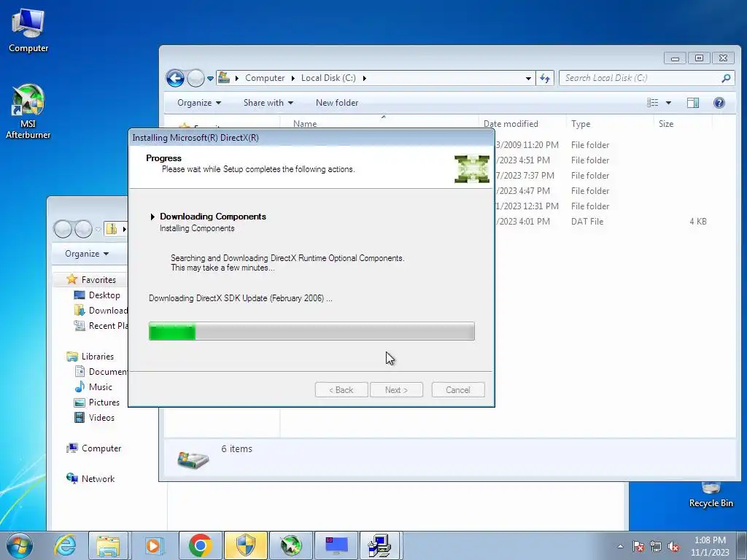Screen dimensions: 747x560
Task: Select folder row dated 11:20 PM
Action: pyautogui.click(x=603, y=145)
